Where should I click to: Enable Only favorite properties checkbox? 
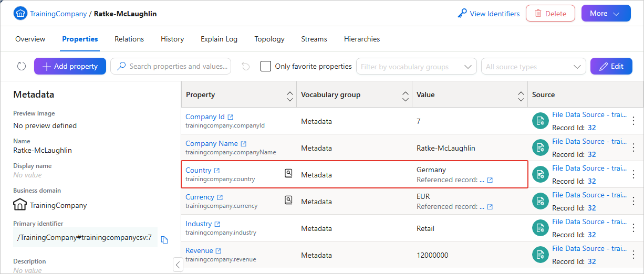point(266,66)
